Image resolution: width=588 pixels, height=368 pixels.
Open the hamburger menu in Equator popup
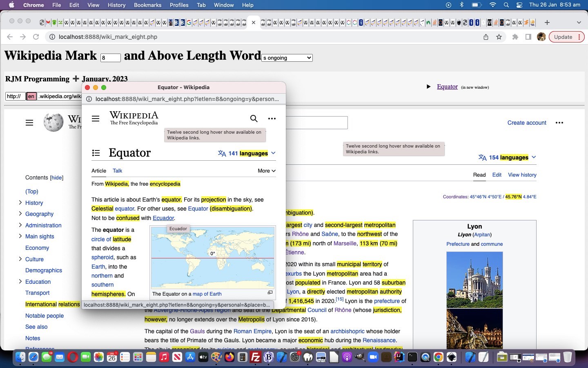(96, 119)
